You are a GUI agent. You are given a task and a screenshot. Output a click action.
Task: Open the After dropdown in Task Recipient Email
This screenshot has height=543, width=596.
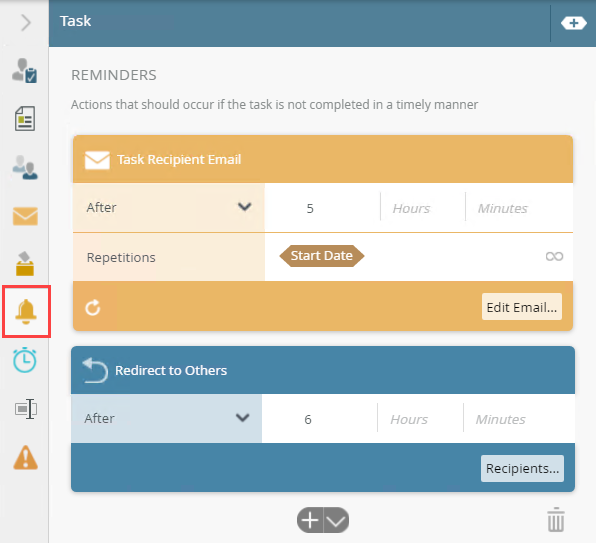tap(169, 207)
